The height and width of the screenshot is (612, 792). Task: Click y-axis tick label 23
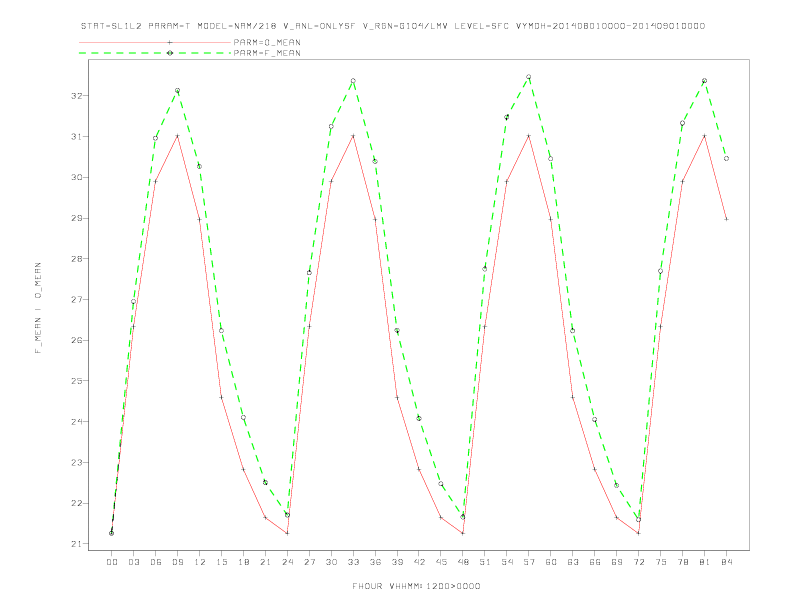tap(77, 463)
